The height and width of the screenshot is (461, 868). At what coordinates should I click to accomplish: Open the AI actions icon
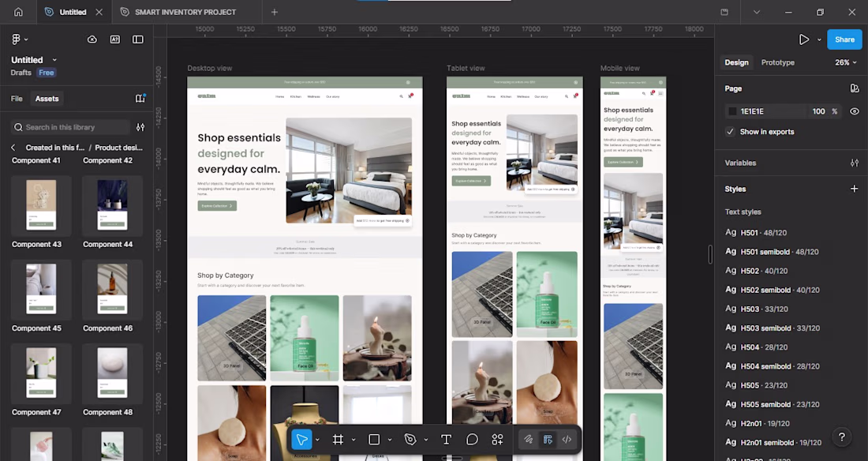pyautogui.click(x=115, y=39)
